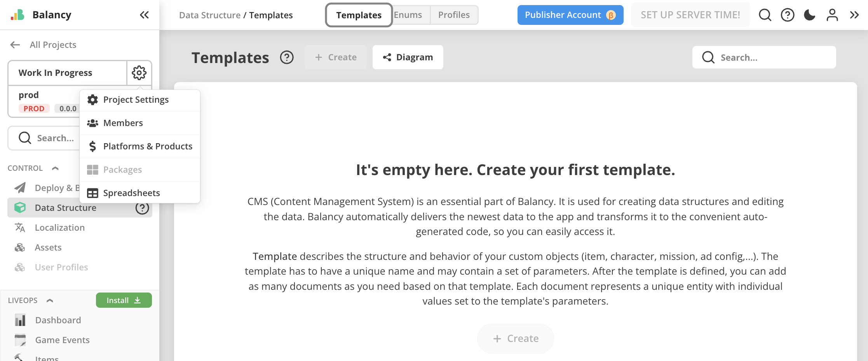This screenshot has width=868, height=361.
Task: Switch to the Enums tab
Action: [408, 15]
